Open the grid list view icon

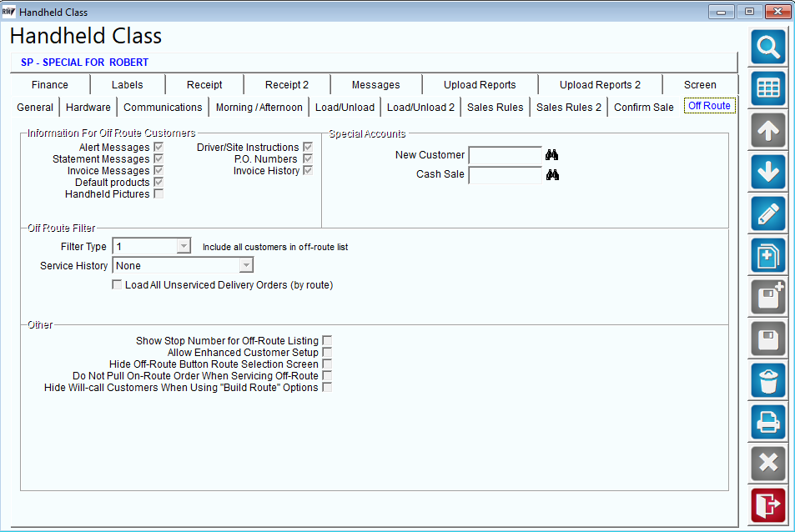pos(768,88)
